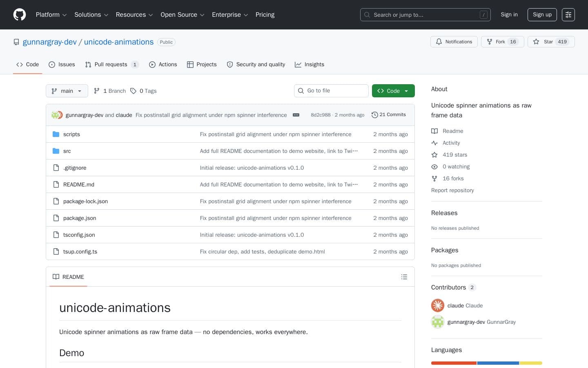Click the gunnargray-dev contributor avatar
Viewport: 588px width, 368px height.
(438, 322)
